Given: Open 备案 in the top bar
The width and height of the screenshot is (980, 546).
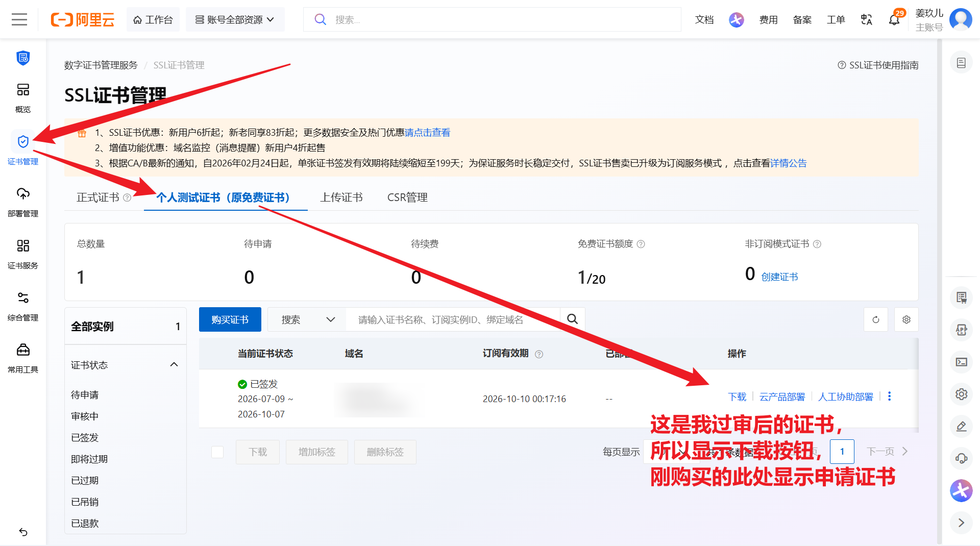Looking at the screenshot, I should (802, 19).
